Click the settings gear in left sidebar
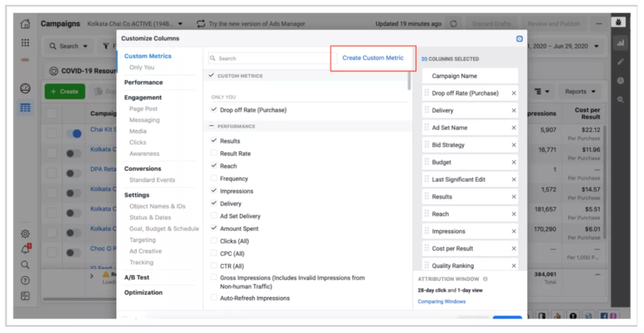Viewport: 644px width, 333px height. 25,234
